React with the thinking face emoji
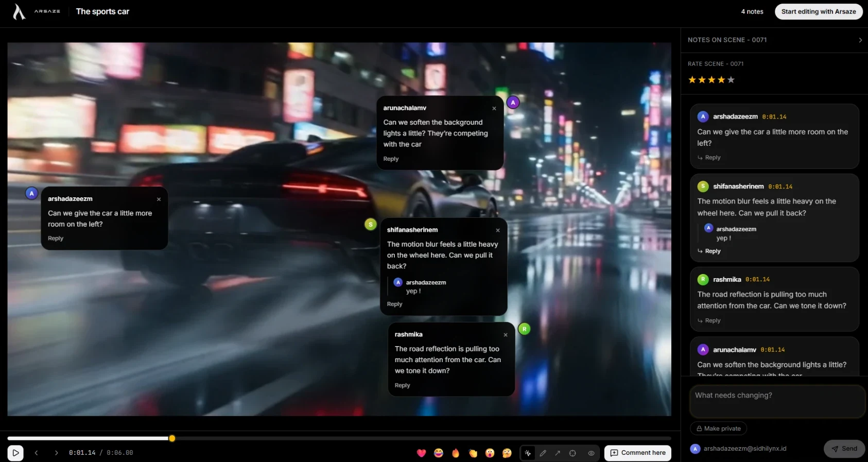 coord(507,453)
